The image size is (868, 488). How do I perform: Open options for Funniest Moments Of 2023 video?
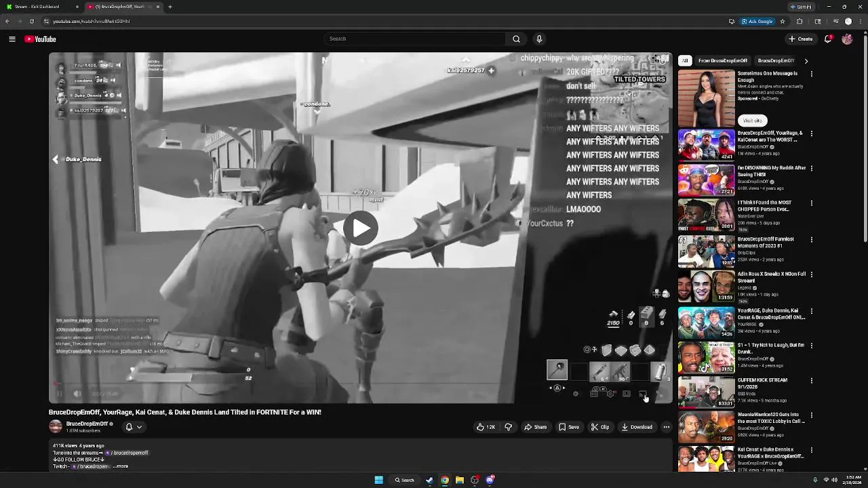(x=811, y=239)
